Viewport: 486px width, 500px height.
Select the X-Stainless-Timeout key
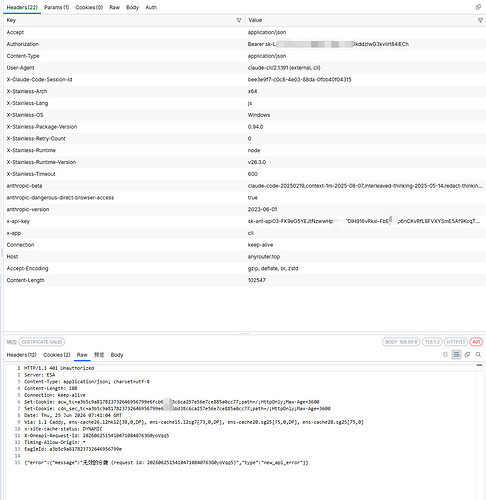pyautogui.click(x=31, y=174)
